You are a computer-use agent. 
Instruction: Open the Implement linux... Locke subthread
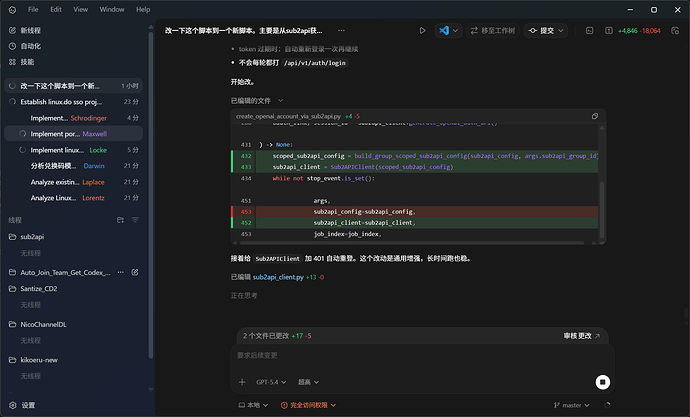pos(73,150)
